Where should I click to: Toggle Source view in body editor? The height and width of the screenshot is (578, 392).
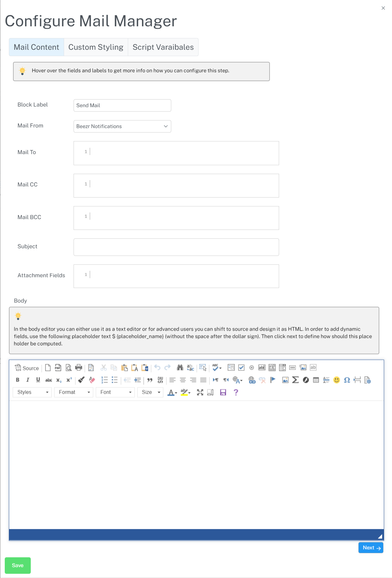[x=27, y=368]
